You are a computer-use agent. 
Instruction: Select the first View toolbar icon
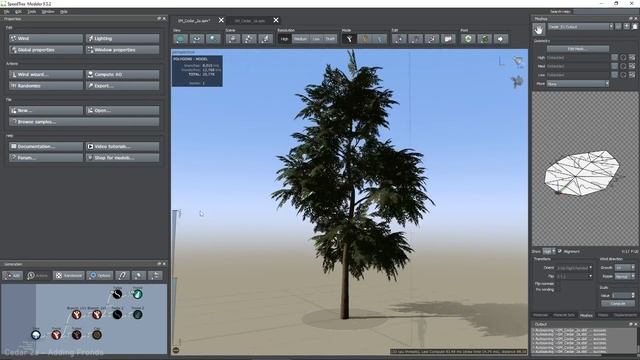(180, 39)
